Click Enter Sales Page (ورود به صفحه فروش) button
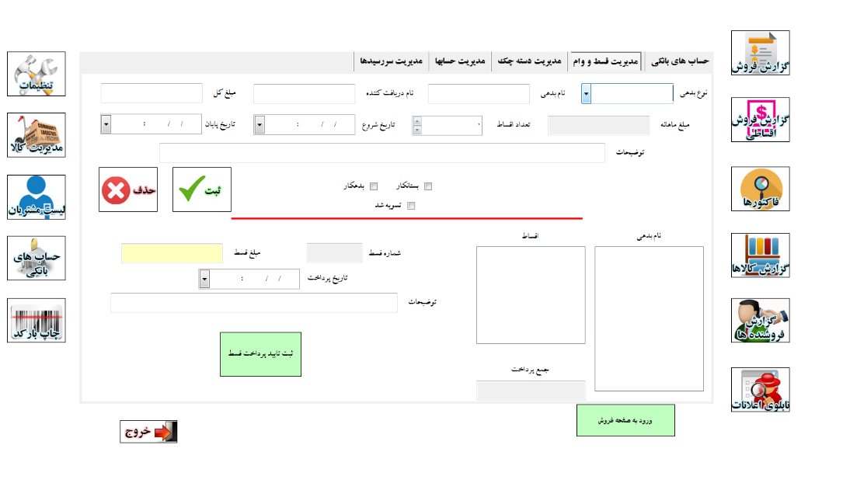This screenshot has width=843, height=504. tap(625, 420)
